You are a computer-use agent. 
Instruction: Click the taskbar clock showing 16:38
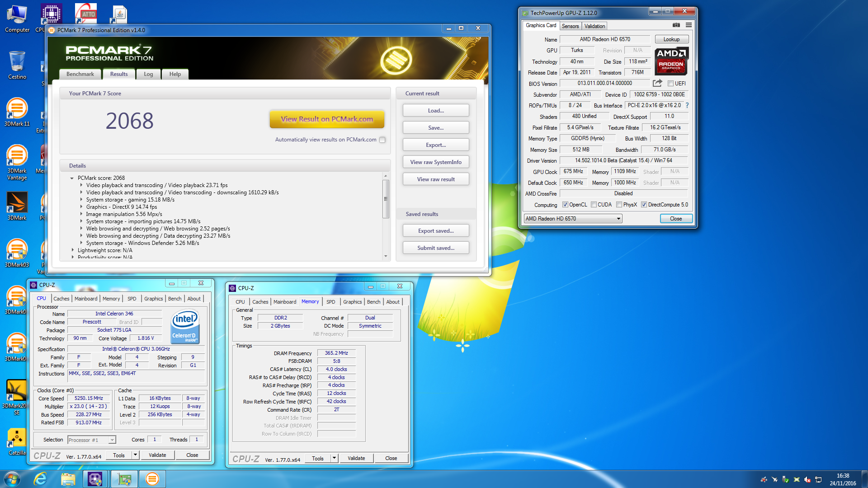pyautogui.click(x=843, y=479)
